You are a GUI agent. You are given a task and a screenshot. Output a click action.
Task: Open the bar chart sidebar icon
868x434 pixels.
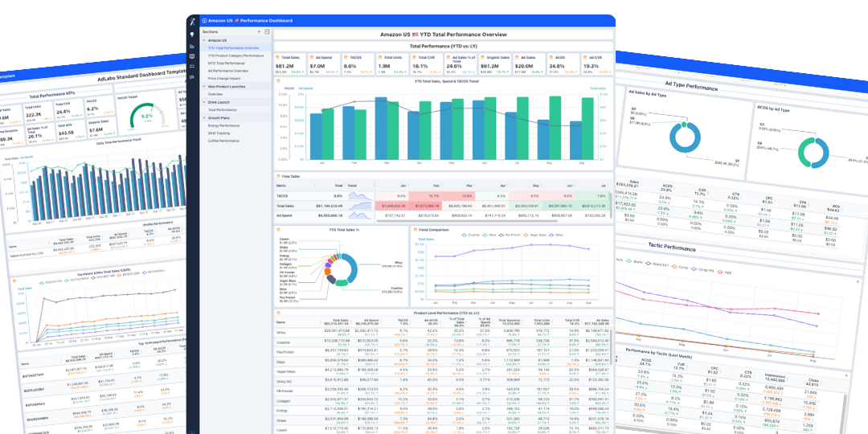click(192, 45)
